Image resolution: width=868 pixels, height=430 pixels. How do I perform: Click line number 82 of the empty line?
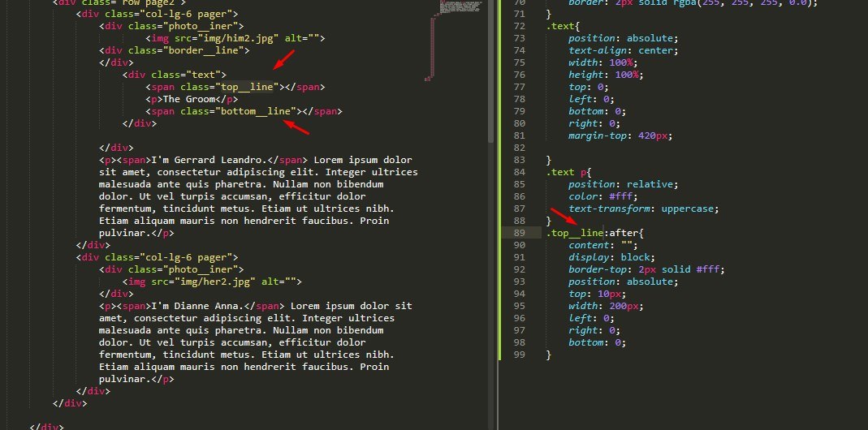pyautogui.click(x=519, y=148)
